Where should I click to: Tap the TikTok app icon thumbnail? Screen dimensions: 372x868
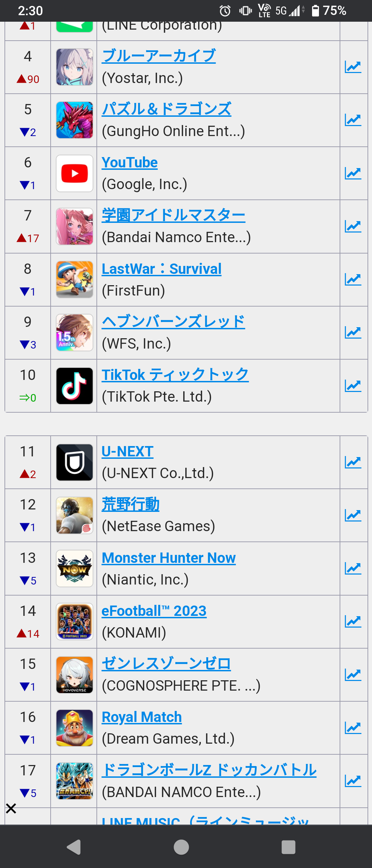tap(74, 386)
